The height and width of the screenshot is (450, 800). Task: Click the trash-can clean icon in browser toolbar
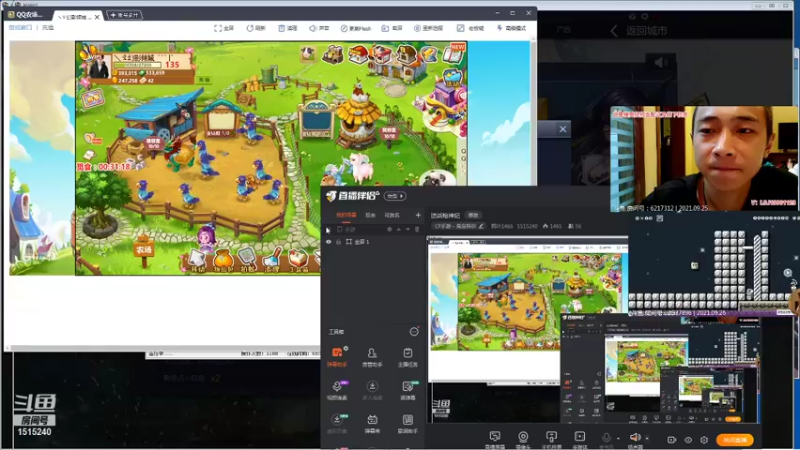(281, 28)
